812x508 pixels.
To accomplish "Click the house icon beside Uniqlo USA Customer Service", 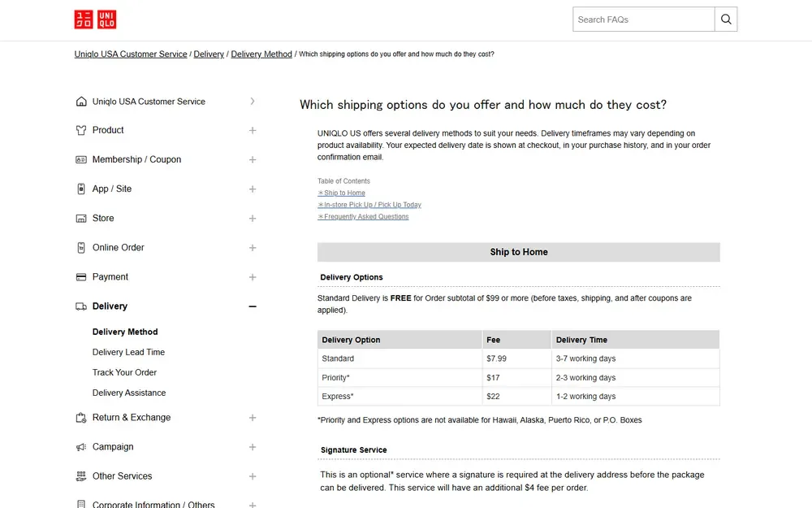I will 81,102.
